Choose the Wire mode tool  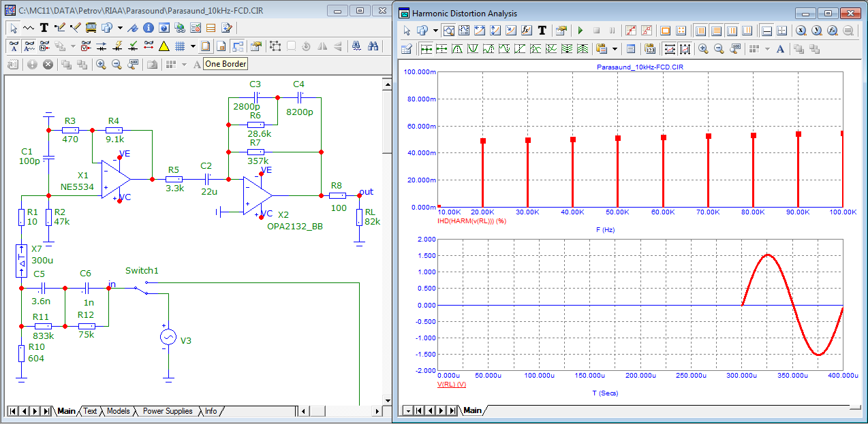(x=59, y=28)
